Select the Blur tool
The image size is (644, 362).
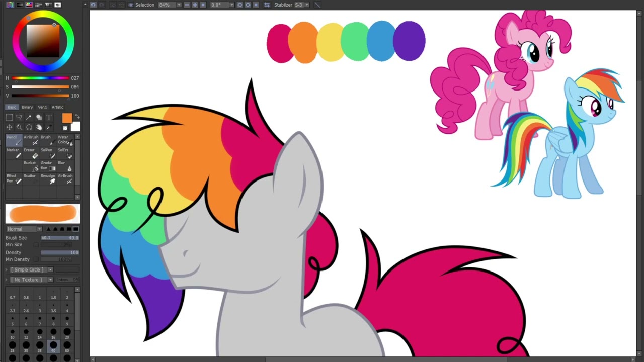click(65, 166)
